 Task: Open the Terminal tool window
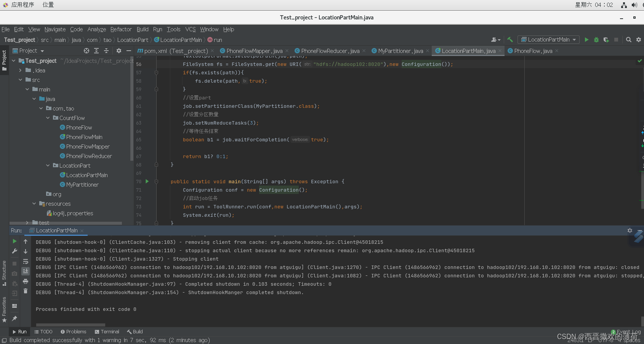click(107, 332)
